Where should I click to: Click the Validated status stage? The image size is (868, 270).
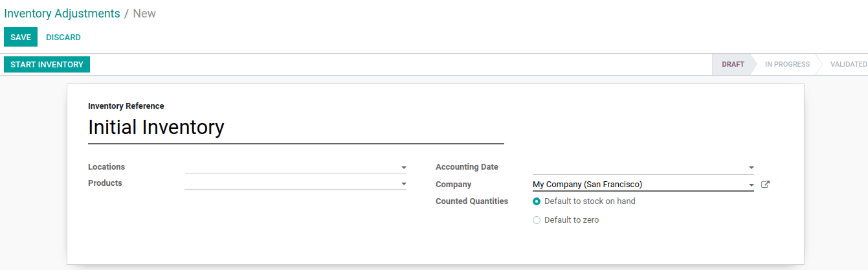coord(848,65)
